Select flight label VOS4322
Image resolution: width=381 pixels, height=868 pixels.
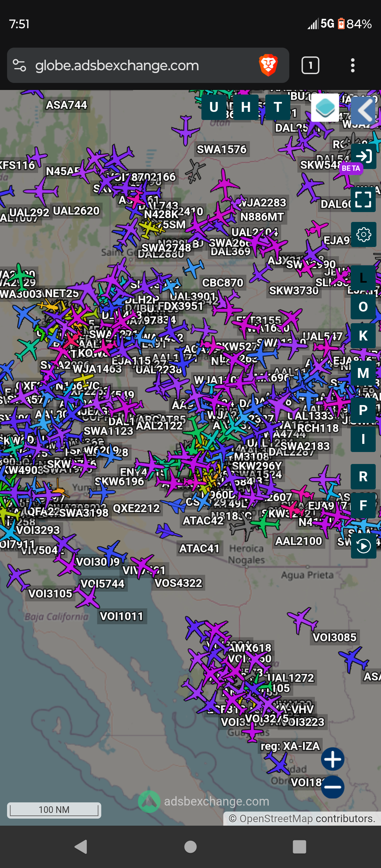pyautogui.click(x=178, y=583)
